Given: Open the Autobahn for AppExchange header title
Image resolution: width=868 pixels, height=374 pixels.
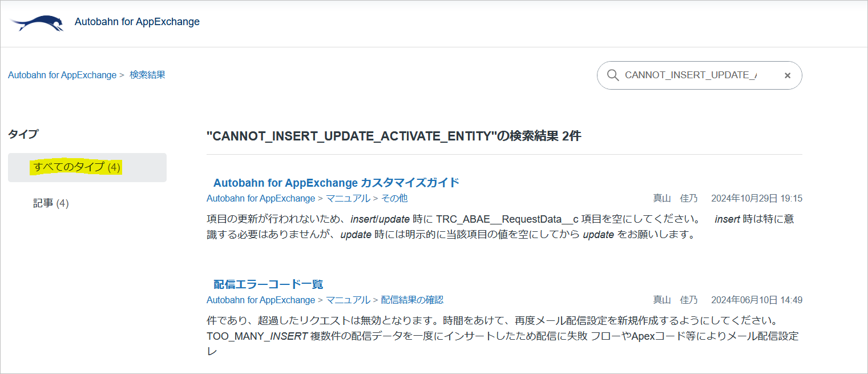Looking at the screenshot, I should [x=137, y=22].
